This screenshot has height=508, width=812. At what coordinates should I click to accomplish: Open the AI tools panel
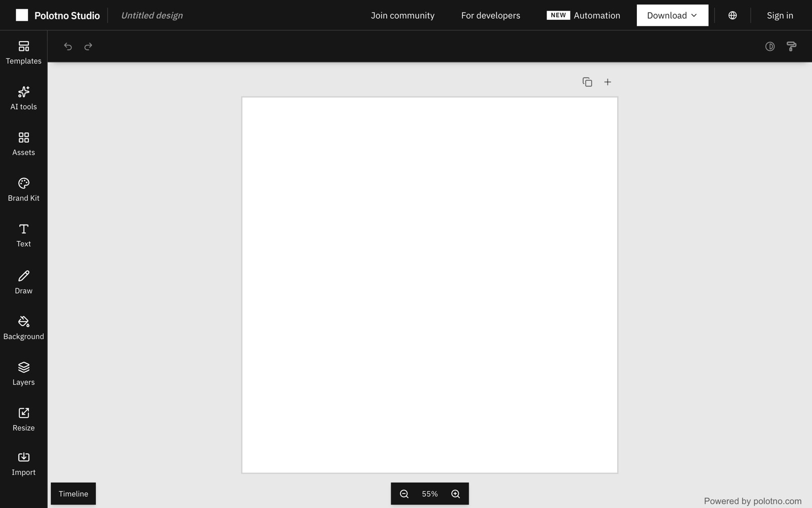coord(23,99)
